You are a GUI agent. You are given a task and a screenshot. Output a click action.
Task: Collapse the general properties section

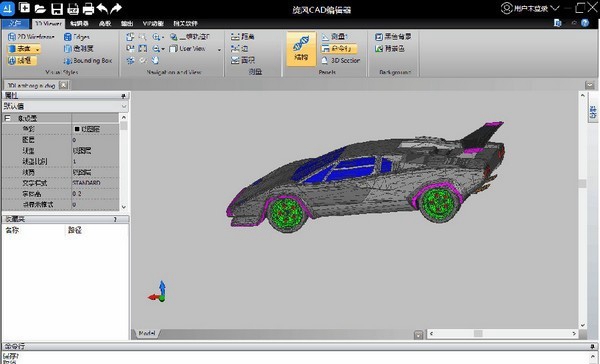7,118
